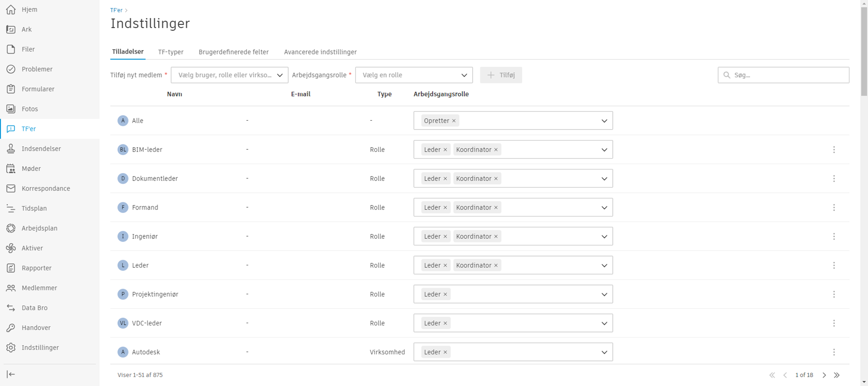
Task: Open the three-dot menu for BIM-leder row
Action: click(834, 150)
